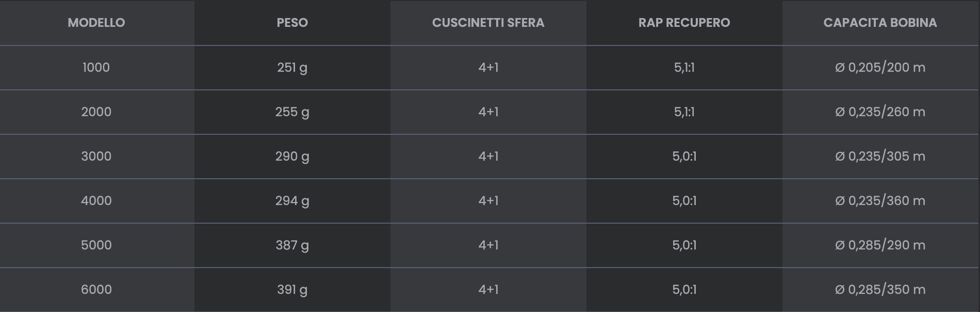Click the RAP RECUPERO column header

pos(684,23)
